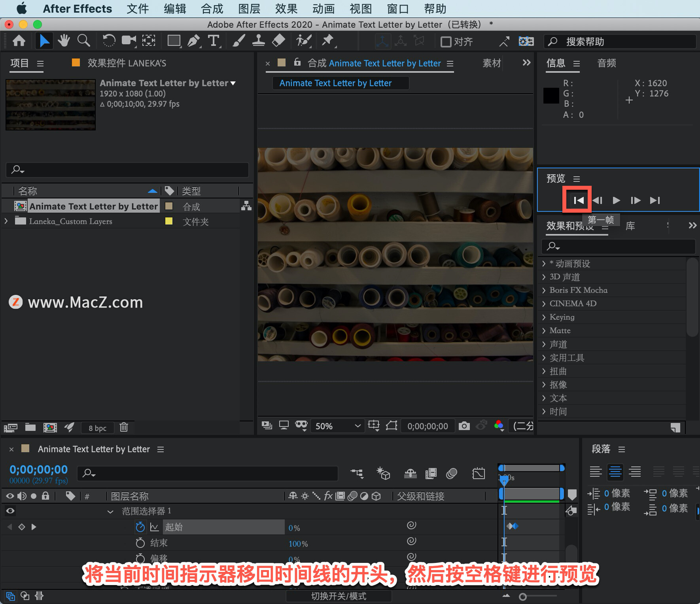Select the Home icon in the toolbar
This screenshot has height=604, width=700.
click(x=19, y=41)
